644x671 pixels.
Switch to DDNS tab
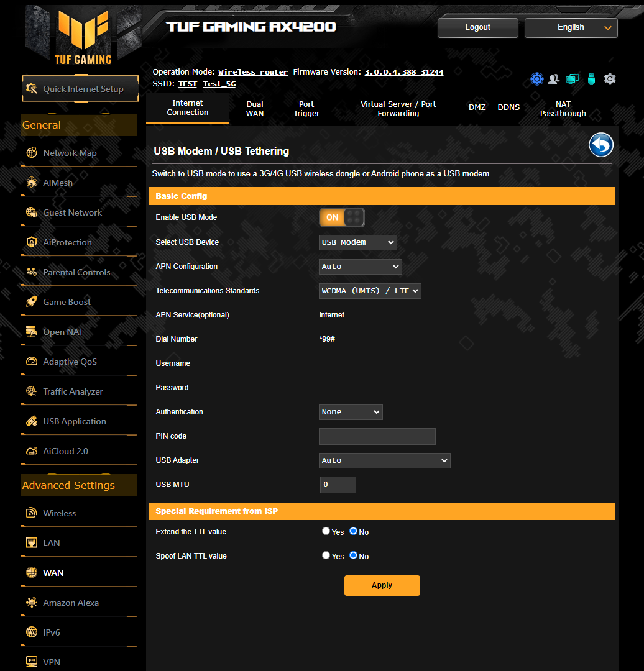(x=508, y=107)
